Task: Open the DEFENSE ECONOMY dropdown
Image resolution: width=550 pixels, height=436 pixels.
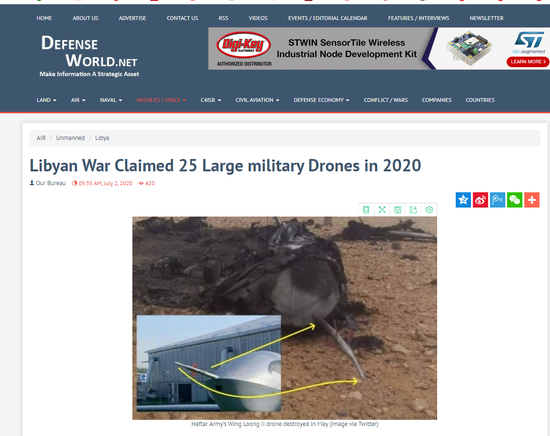Action: click(321, 100)
